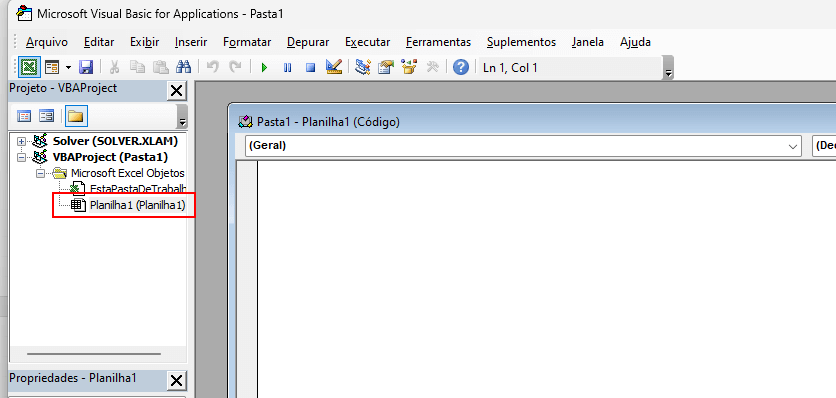836x398 pixels.
Task: Open the (Geral) object dropdown
Action: [x=792, y=146]
